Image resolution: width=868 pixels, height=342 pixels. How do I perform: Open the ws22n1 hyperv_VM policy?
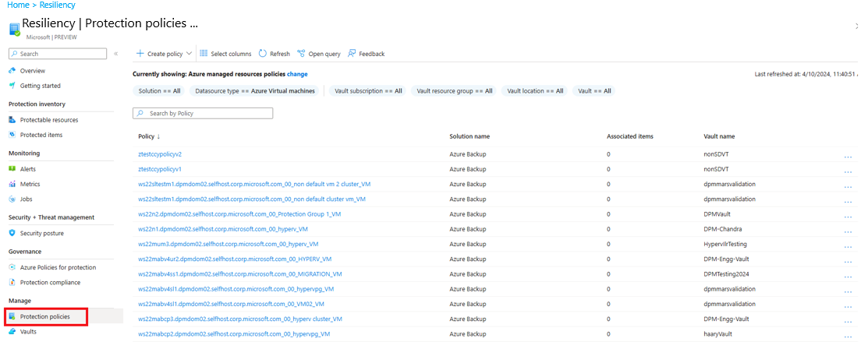(x=222, y=228)
